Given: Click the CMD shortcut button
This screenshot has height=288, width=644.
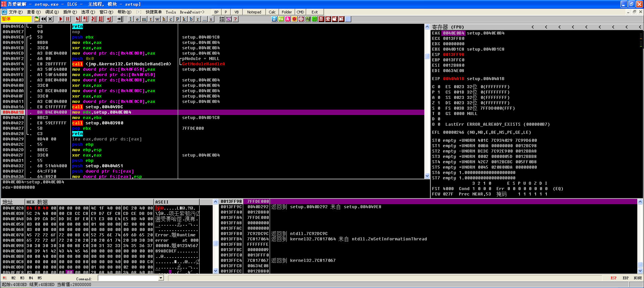Looking at the screenshot, I should coord(300,12).
